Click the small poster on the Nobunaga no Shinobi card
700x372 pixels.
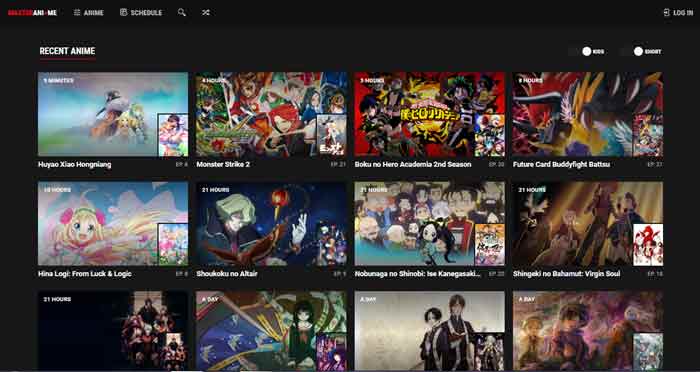click(x=490, y=244)
